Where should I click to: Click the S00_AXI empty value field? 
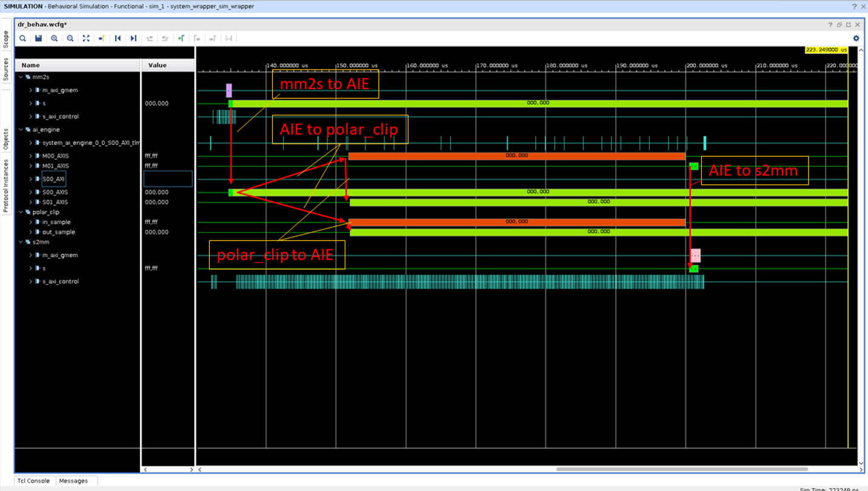pyautogui.click(x=168, y=179)
